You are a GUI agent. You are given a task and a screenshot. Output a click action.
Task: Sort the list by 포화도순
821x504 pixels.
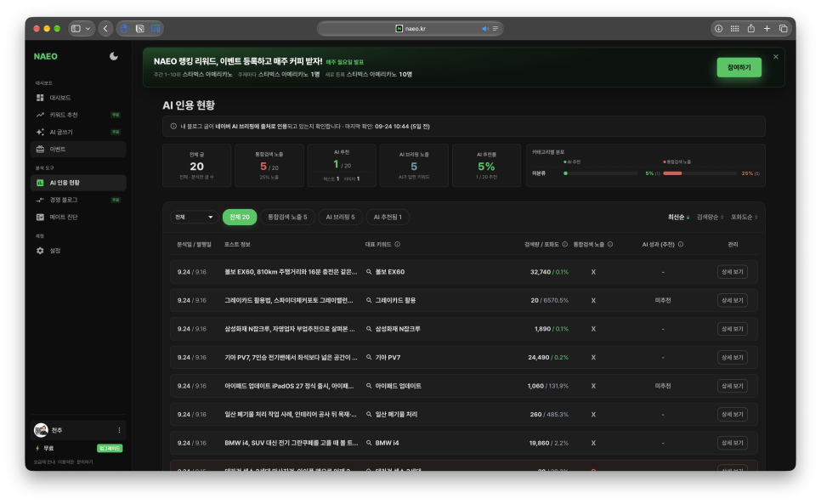coord(744,218)
